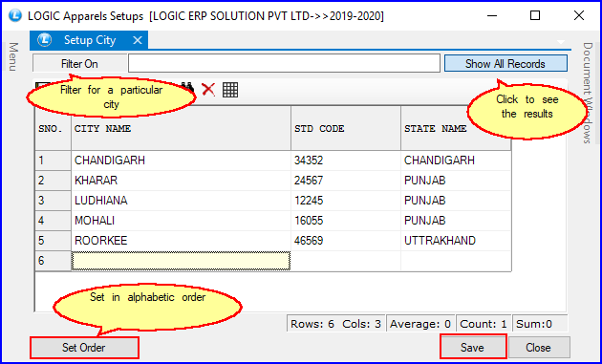602x364 pixels.
Task: Select the MOHALI city cell
Action: [181, 221]
